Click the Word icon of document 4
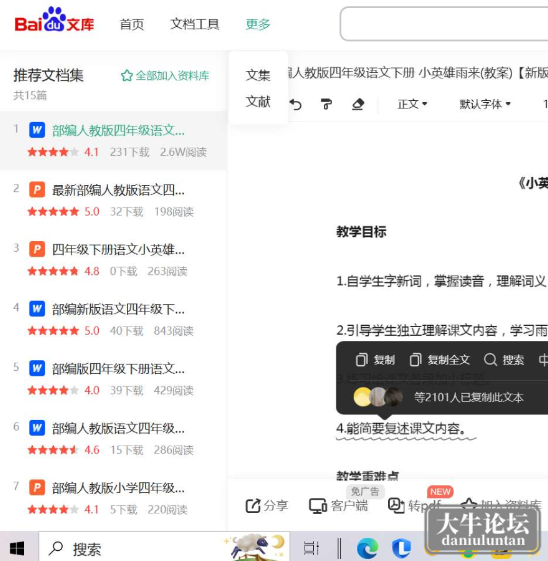 click(37, 308)
